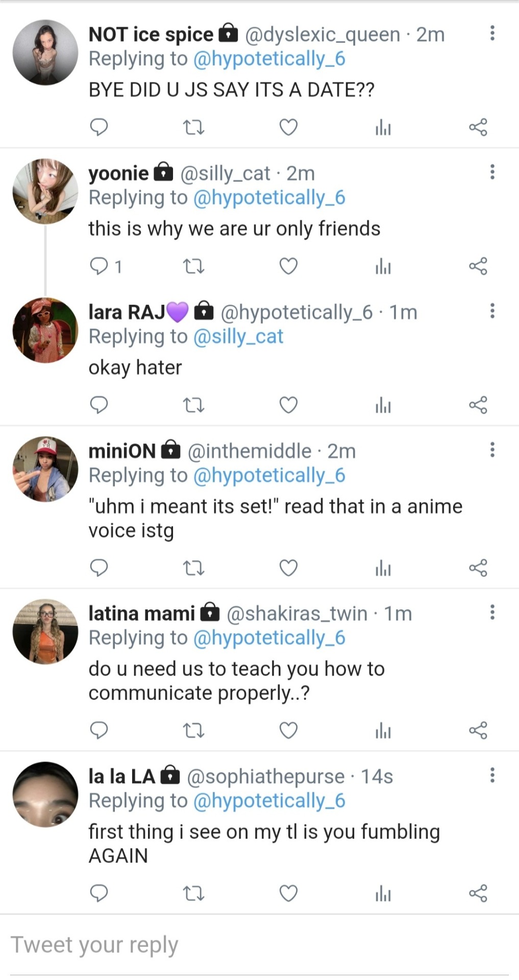
Task: View analytics for miniON's tweet
Action: click(383, 568)
